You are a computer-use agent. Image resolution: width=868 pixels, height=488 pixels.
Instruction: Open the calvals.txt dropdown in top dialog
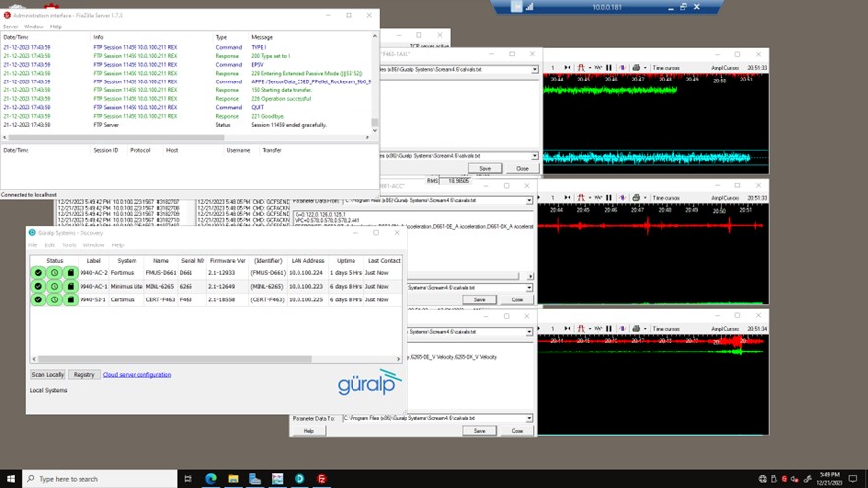click(535, 70)
